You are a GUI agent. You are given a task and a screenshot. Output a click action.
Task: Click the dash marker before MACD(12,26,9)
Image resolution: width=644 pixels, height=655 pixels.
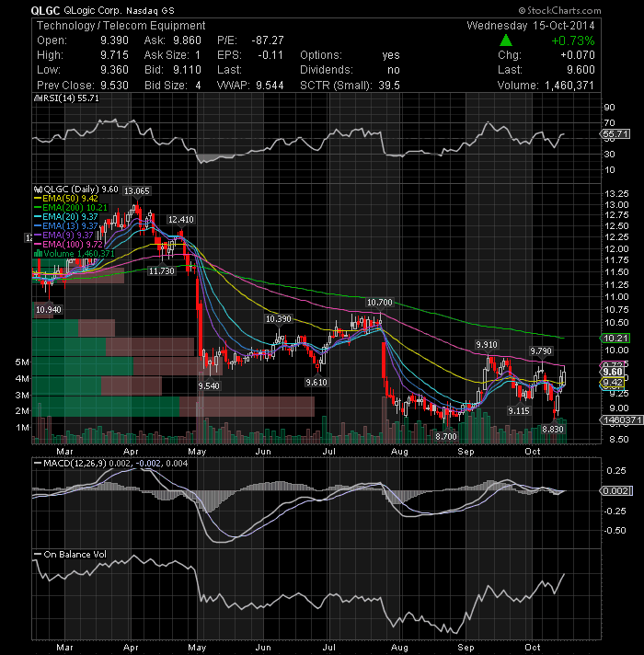point(38,464)
